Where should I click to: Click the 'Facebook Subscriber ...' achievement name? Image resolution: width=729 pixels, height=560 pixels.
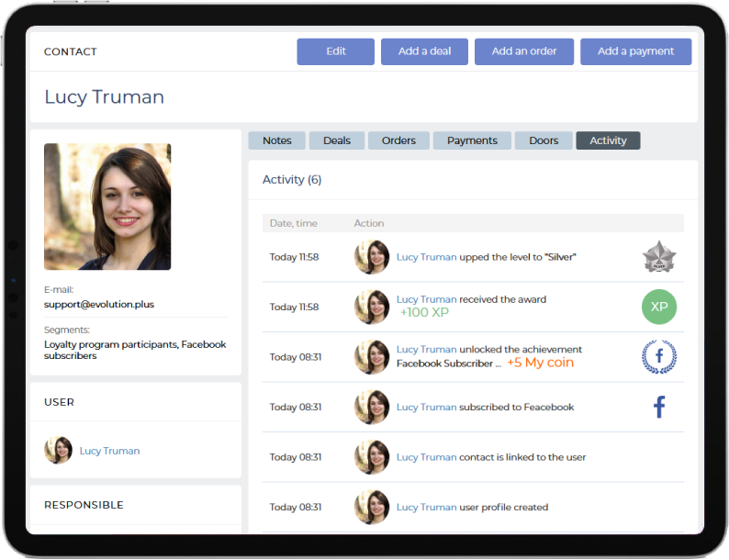[449, 364]
